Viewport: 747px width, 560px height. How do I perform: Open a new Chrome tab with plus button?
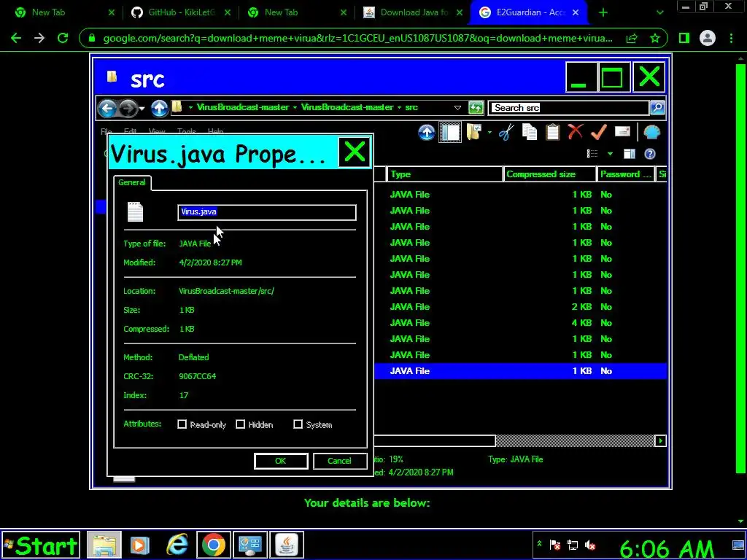[603, 13]
